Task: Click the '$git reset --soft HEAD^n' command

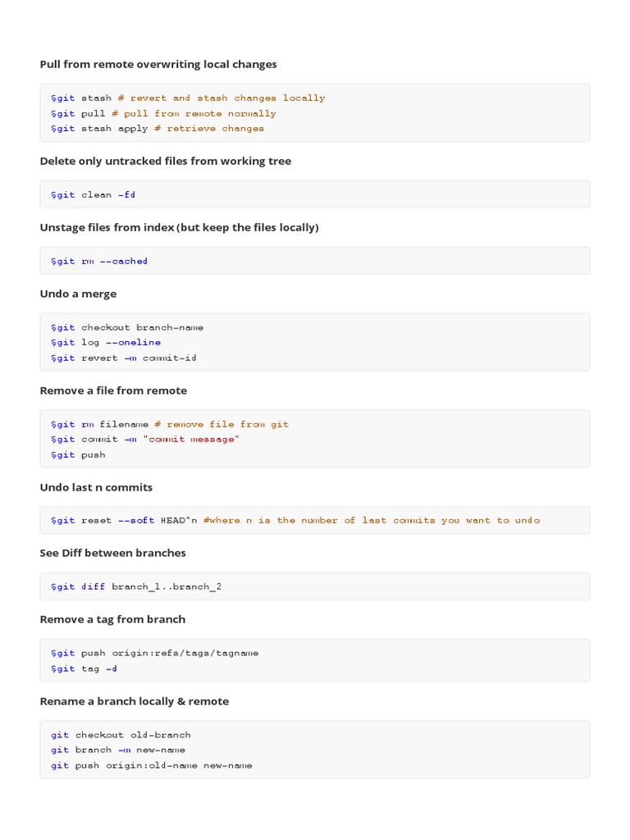Action: 124,520
